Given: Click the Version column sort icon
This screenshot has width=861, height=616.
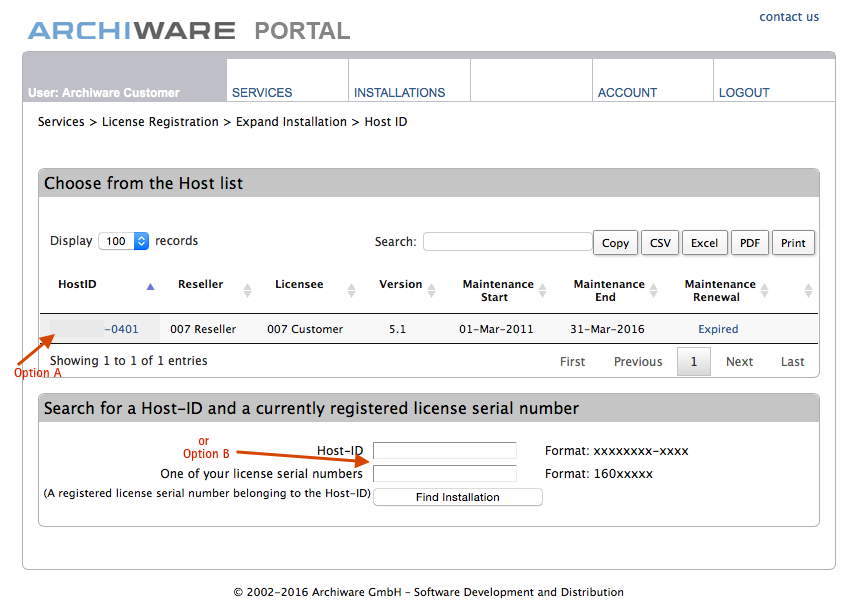Looking at the screenshot, I should coord(431,291).
